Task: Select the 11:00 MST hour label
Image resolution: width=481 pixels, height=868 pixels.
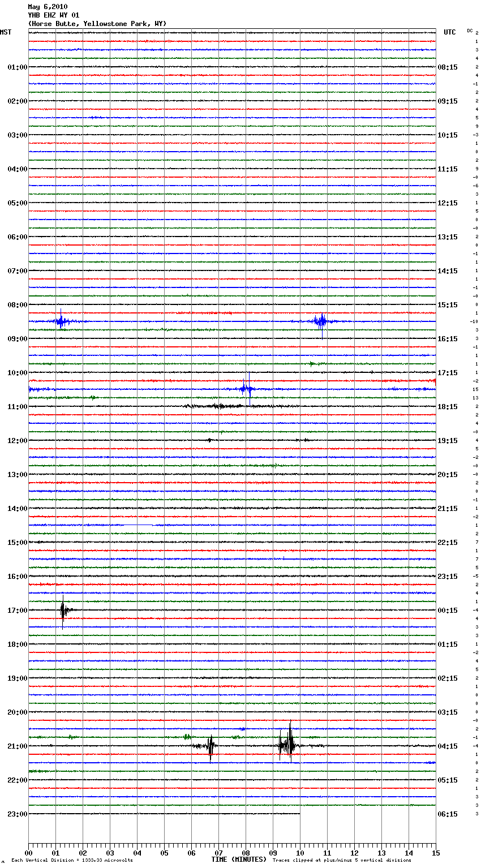Action: (18, 407)
